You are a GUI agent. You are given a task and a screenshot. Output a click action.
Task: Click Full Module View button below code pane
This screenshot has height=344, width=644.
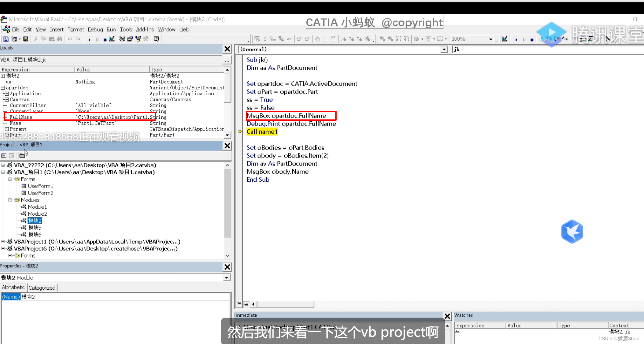coord(246,304)
